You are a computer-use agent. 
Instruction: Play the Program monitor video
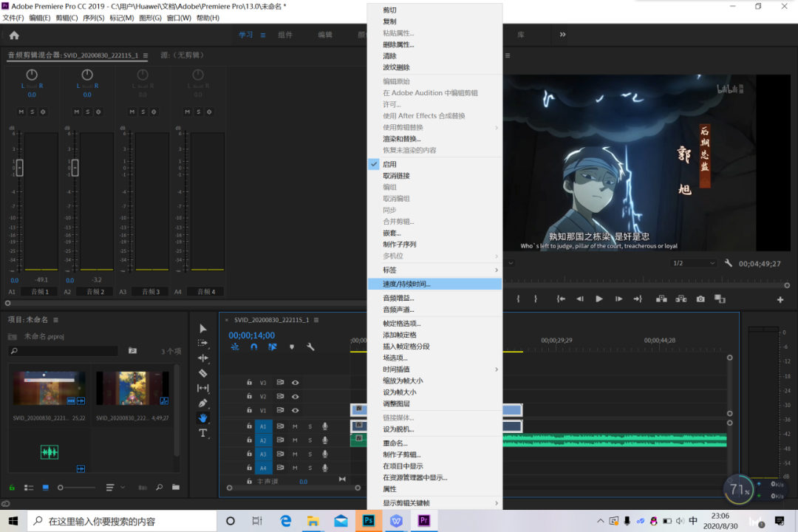coord(599,299)
